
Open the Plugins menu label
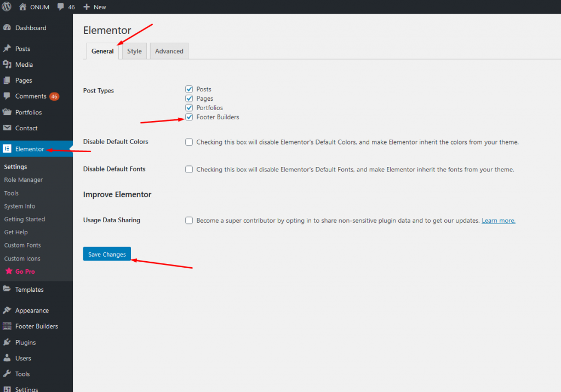25,343
